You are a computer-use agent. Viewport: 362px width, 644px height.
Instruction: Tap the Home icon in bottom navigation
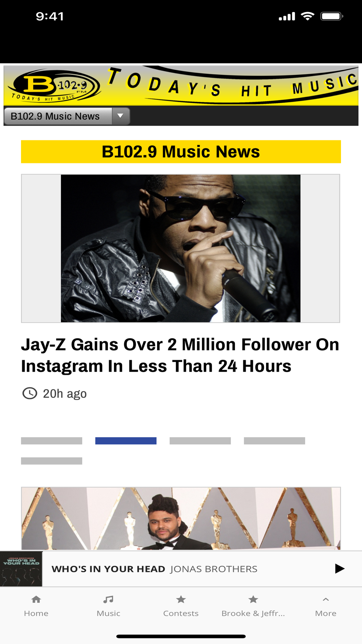pyautogui.click(x=36, y=599)
